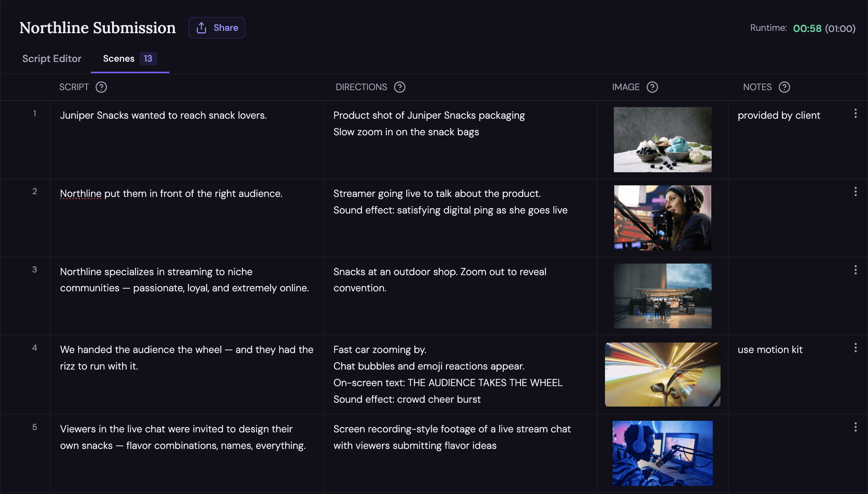This screenshot has width=868, height=494.
Task: Switch to the Script Editor tab
Action: tap(52, 59)
